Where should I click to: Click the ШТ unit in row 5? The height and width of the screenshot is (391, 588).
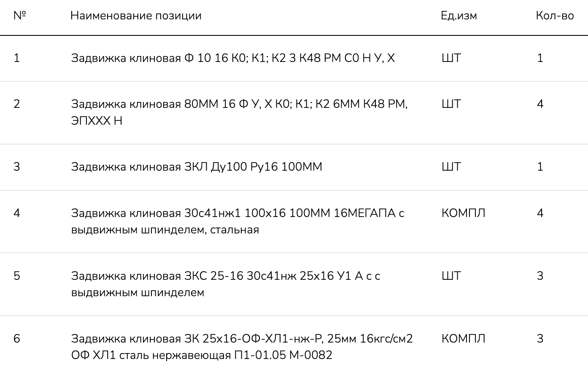pyautogui.click(x=451, y=276)
